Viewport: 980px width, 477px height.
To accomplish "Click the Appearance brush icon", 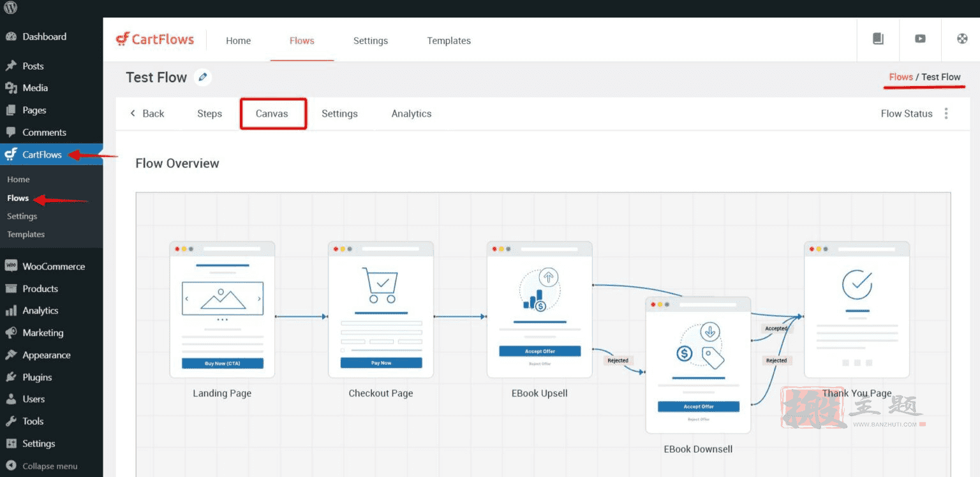I will pyautogui.click(x=11, y=355).
